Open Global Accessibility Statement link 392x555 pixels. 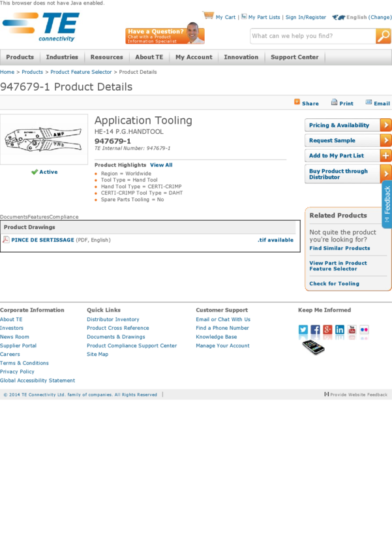(37, 381)
